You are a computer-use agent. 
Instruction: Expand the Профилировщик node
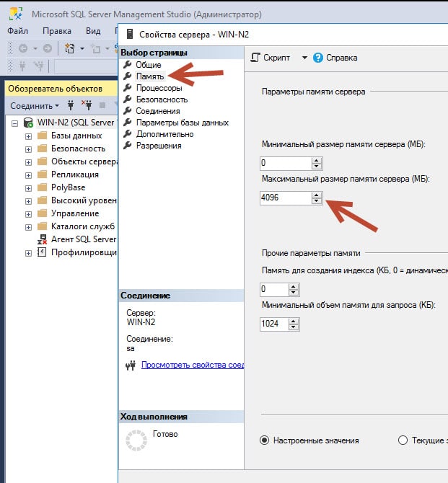click(28, 253)
